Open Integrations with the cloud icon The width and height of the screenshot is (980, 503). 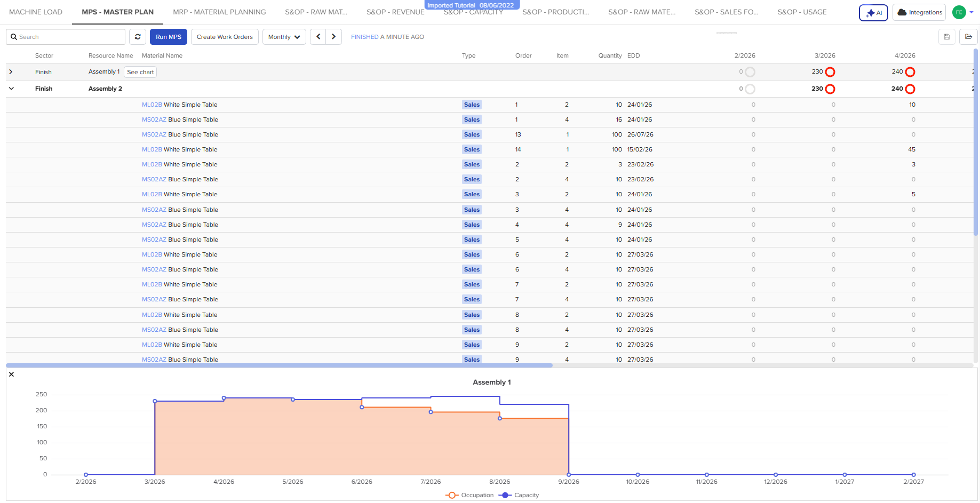919,12
